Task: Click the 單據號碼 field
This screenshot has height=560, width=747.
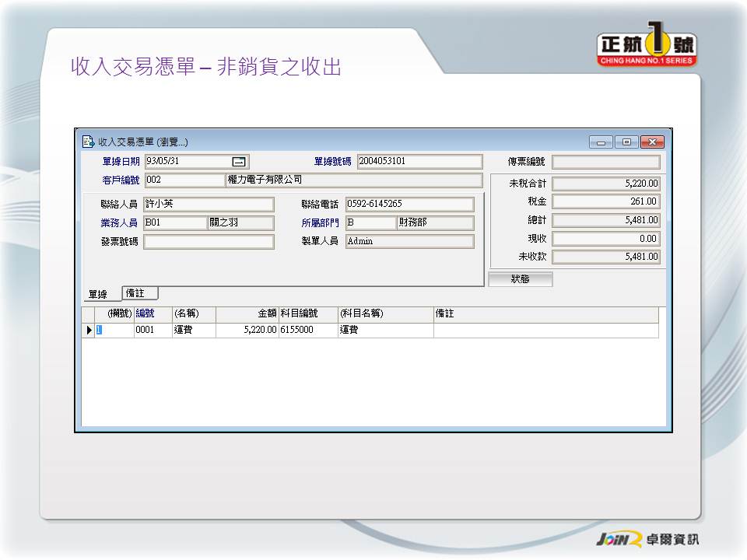Action: coord(419,162)
